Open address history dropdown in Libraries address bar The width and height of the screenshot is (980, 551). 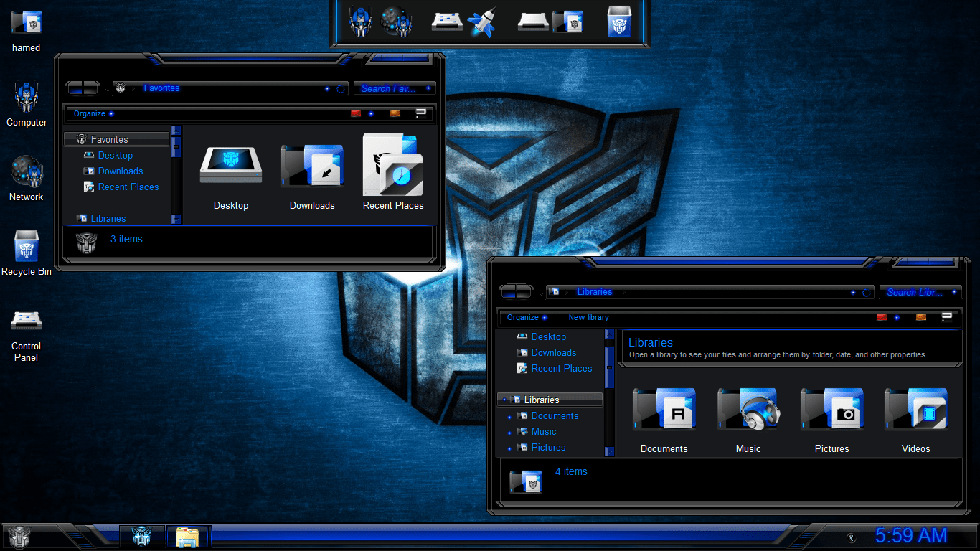point(853,293)
